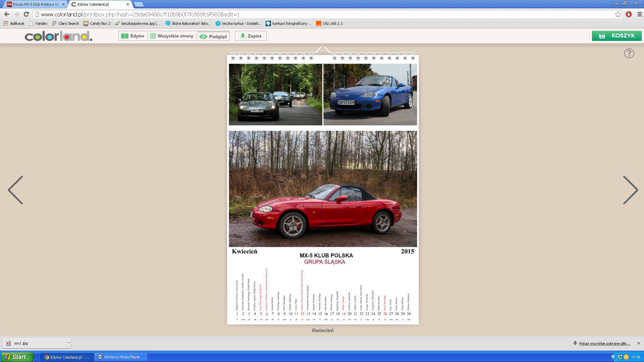Click MX-5 KLUB POLSKA title text
The image size is (644, 362).
coord(326,255)
